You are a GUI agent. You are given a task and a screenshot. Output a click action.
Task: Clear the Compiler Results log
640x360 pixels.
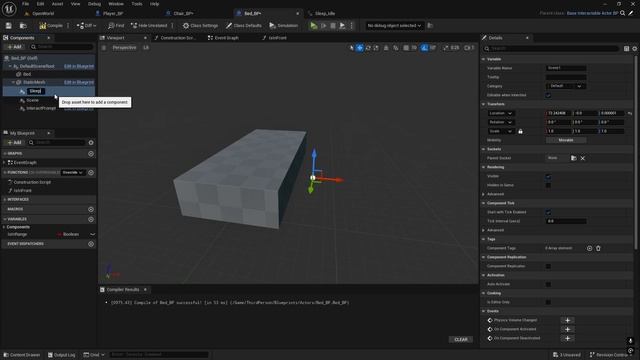(x=461, y=340)
